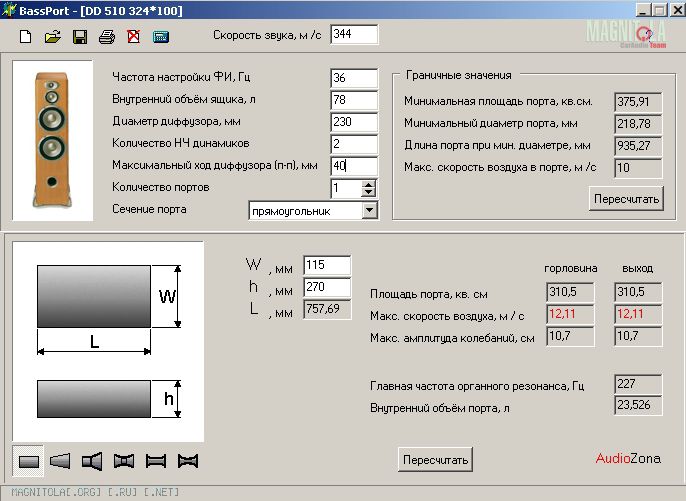Click the прямоугольник cross-section combo box text
This screenshot has height=501, width=686.
pos(305,211)
